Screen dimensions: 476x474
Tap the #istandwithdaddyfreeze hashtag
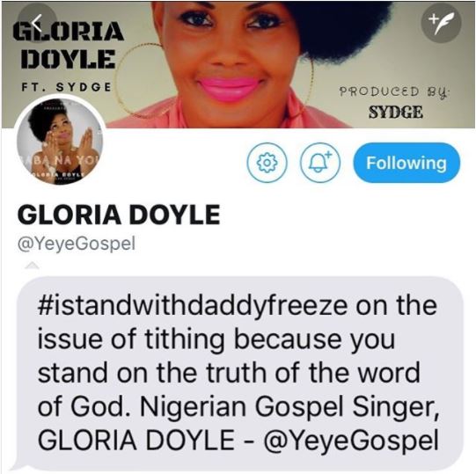(192, 306)
